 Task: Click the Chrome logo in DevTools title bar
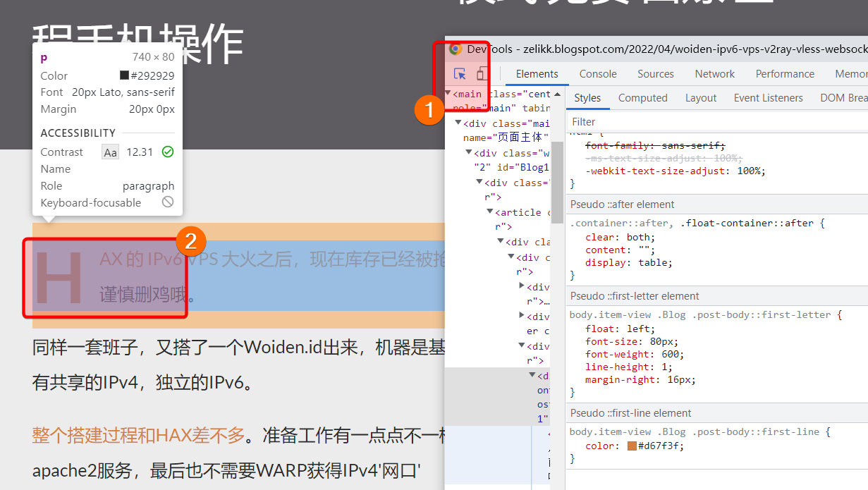coord(456,49)
